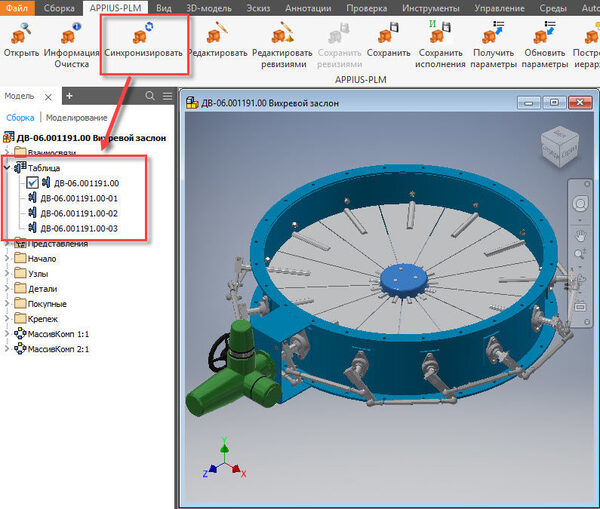Select Детали folder icon

click(20, 288)
